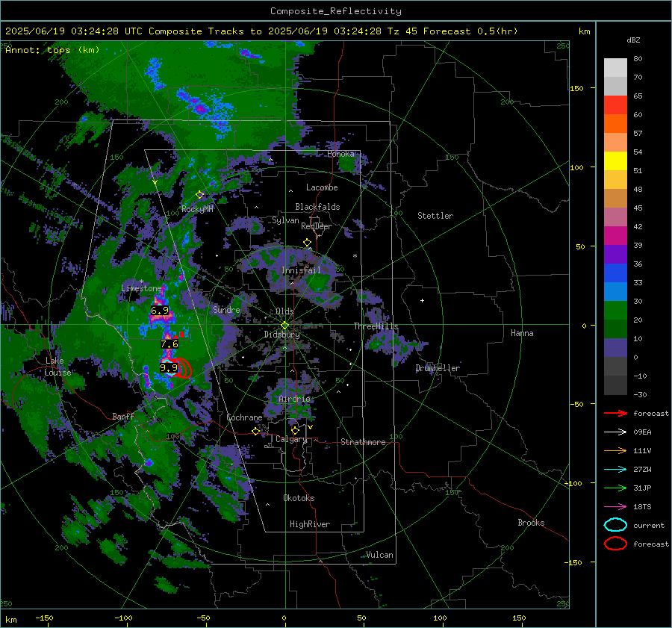Click the Okotoks city label

(x=299, y=498)
